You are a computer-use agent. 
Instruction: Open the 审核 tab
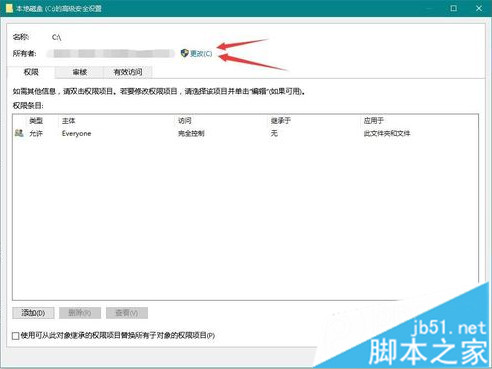[80, 72]
